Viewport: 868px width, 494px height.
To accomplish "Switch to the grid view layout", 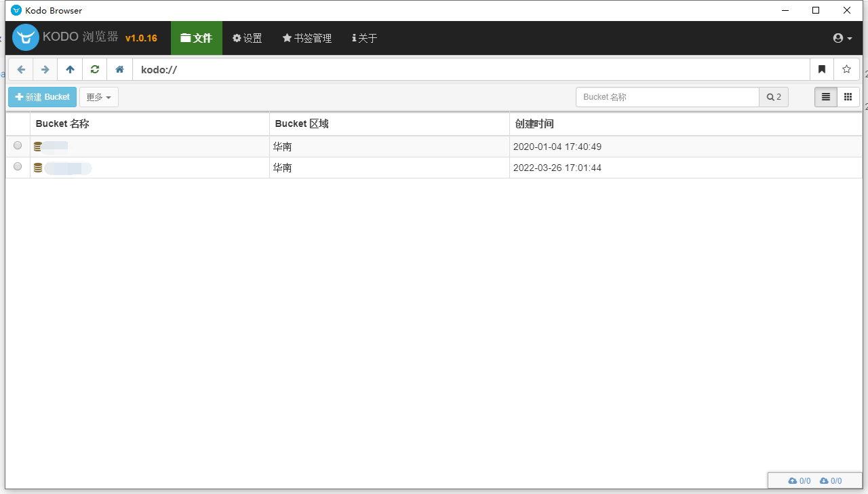I will pyautogui.click(x=848, y=97).
